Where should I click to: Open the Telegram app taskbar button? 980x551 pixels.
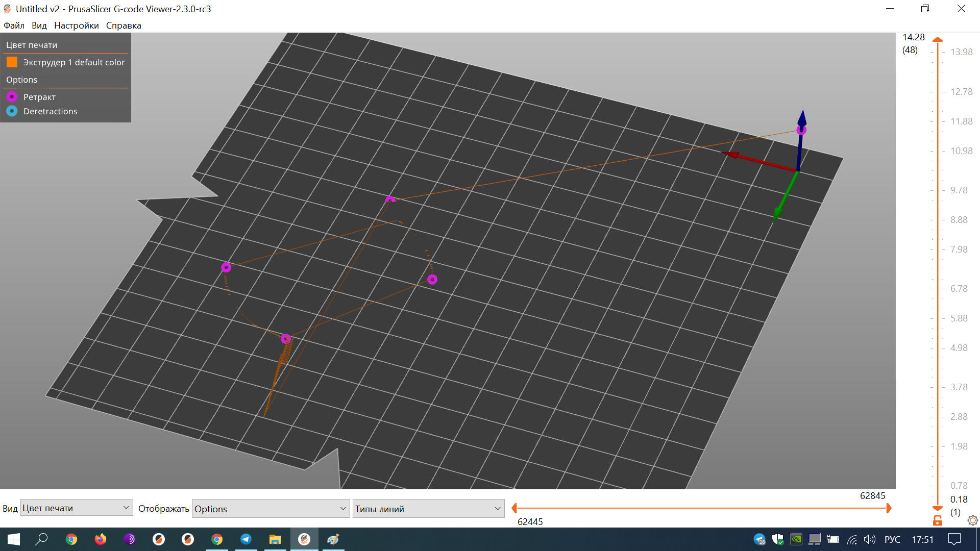point(246,539)
